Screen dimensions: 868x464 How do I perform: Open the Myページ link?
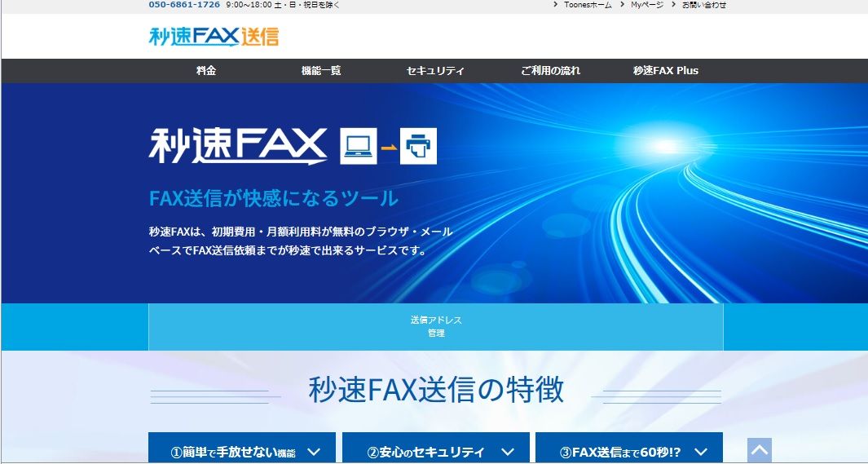click(x=646, y=5)
